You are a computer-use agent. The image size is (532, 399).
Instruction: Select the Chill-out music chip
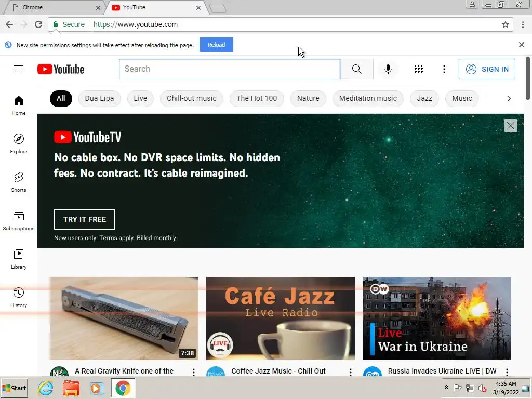[191, 98]
